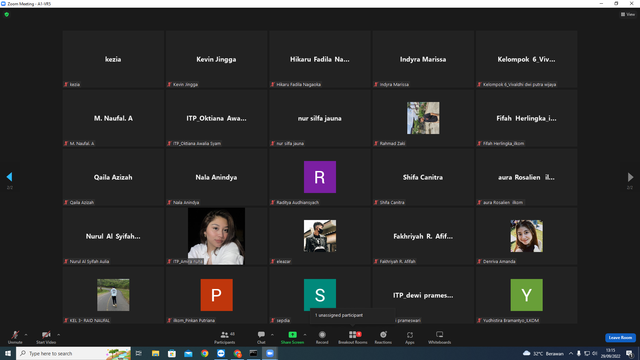Viewport: 640px width, 360px height.
Task: Open Zoom Apps
Action: click(410, 337)
